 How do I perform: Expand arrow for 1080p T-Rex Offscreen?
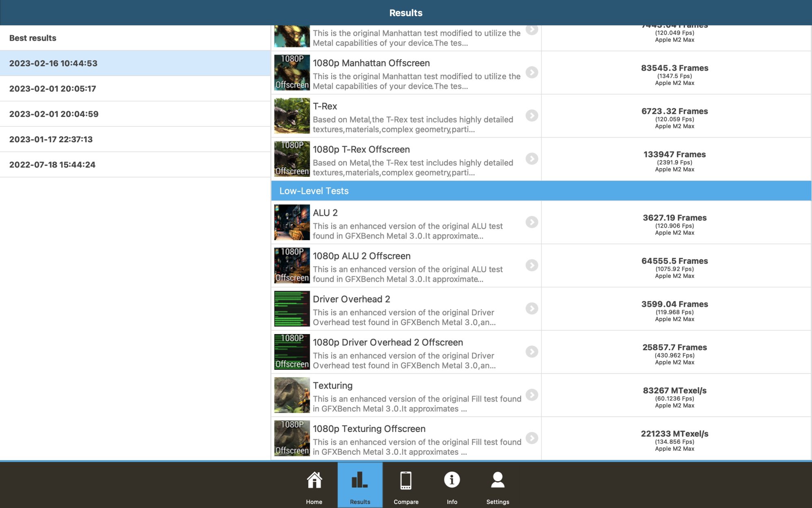pyautogui.click(x=531, y=158)
